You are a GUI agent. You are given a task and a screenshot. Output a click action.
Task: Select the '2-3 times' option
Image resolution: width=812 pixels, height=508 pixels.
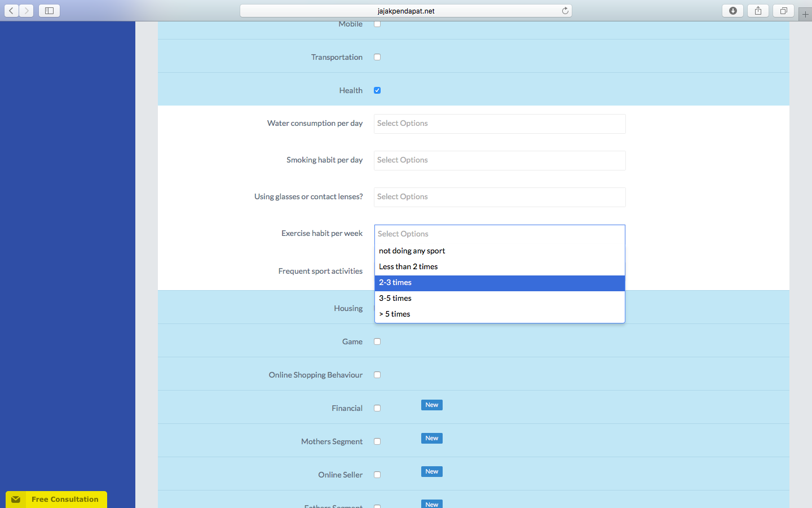500,283
